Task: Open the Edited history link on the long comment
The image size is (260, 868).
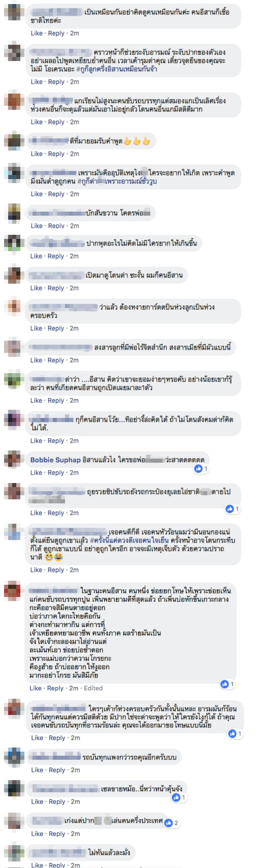Action: coord(93,688)
